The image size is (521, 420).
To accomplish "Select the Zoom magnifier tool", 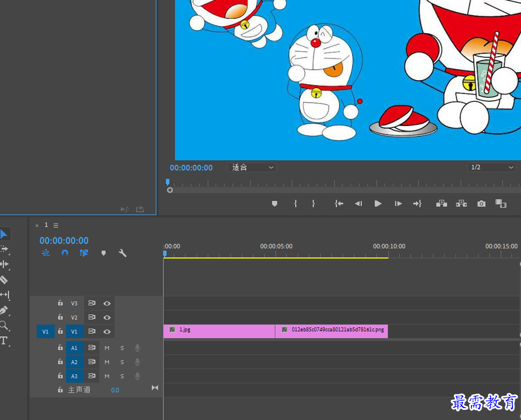I will tap(3, 325).
